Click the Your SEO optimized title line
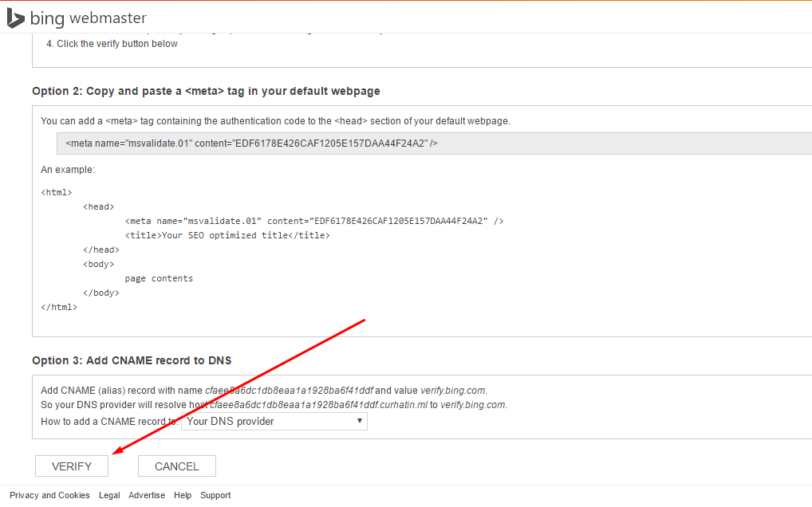Viewport: 812px width, 507px height. point(227,235)
